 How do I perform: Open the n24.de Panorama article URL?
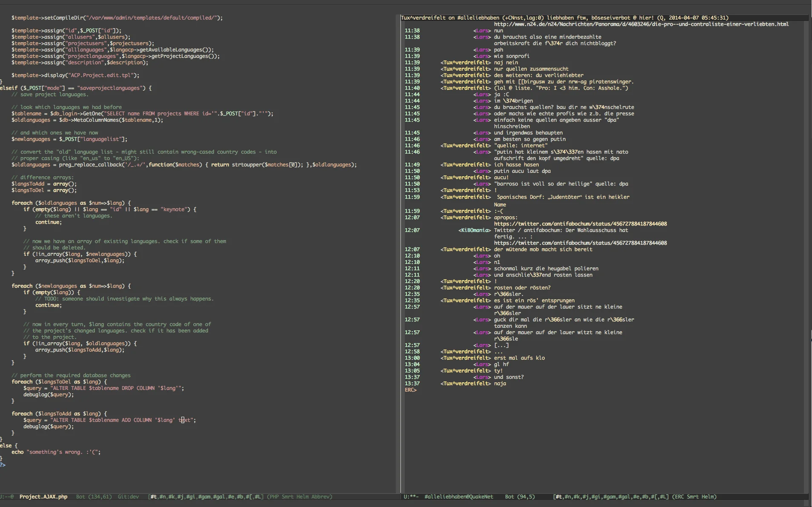point(641,24)
